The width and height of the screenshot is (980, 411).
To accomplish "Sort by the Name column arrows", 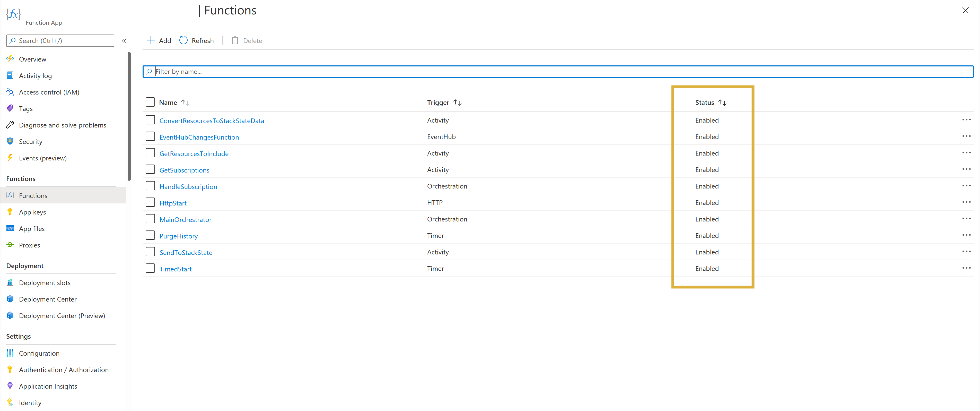I will pyautogui.click(x=185, y=102).
